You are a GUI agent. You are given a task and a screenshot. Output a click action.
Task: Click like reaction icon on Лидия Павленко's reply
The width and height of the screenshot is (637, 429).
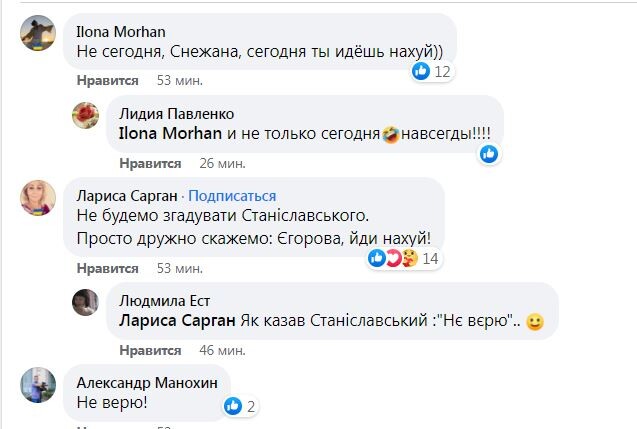tap(488, 154)
